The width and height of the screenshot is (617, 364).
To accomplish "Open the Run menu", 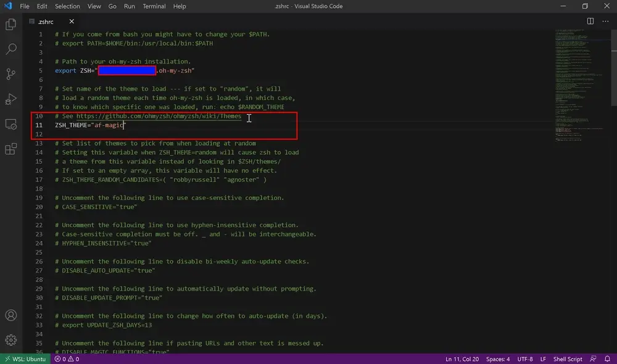I will (129, 6).
